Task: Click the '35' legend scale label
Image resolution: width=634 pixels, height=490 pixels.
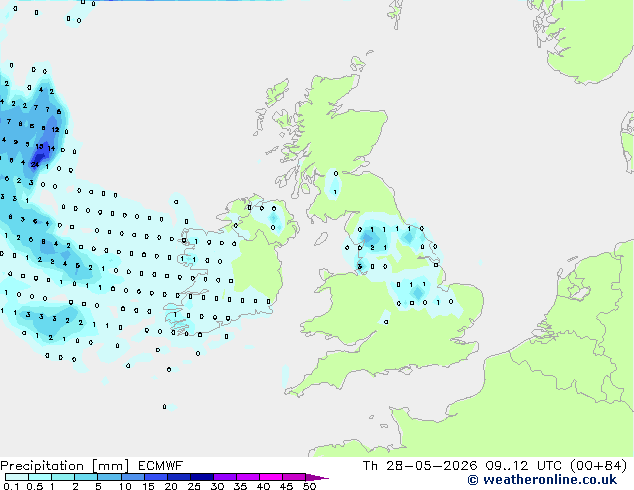Action: click(240, 486)
